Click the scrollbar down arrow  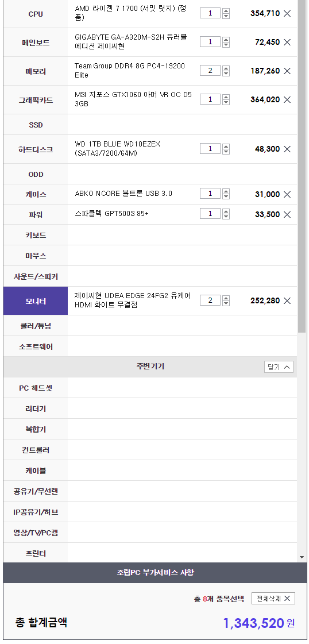pos(303,557)
